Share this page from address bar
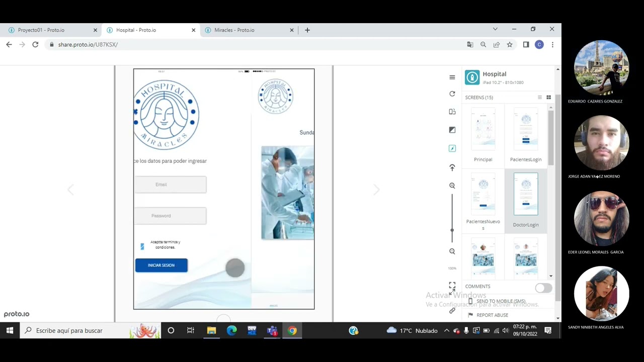Image resolution: width=644 pixels, height=362 pixels. coord(497,44)
